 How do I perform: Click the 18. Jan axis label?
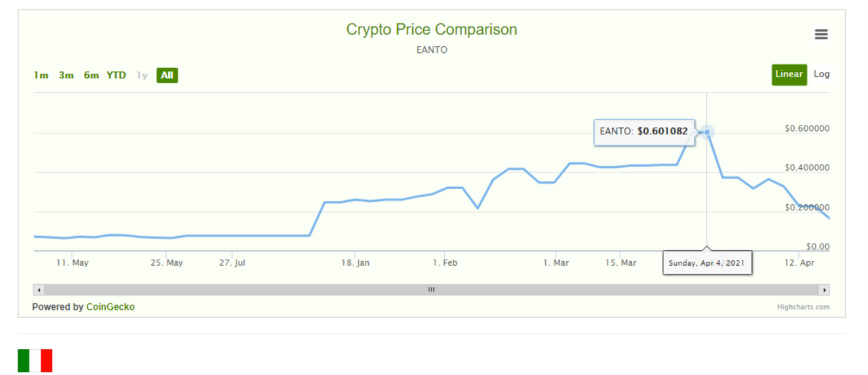[355, 262]
